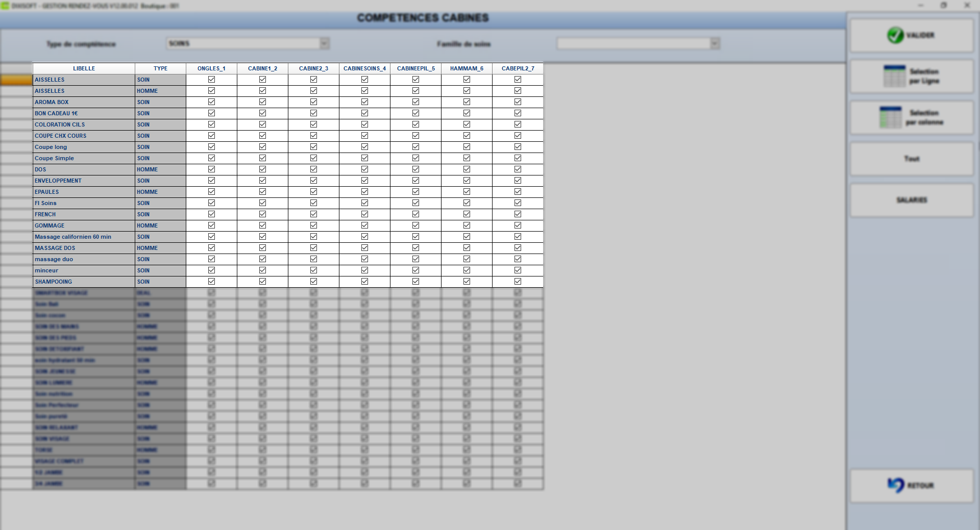
Task: Click the Tout button
Action: 912,159
